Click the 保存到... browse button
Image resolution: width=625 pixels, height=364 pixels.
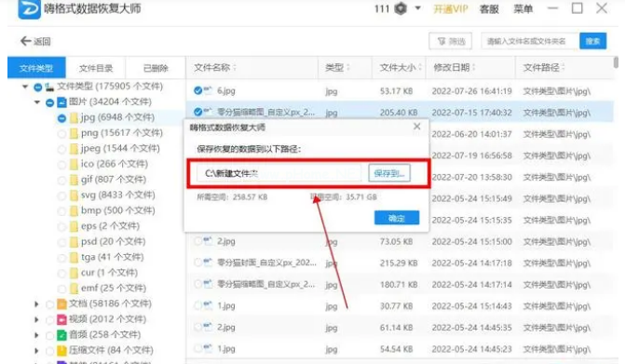(x=389, y=173)
